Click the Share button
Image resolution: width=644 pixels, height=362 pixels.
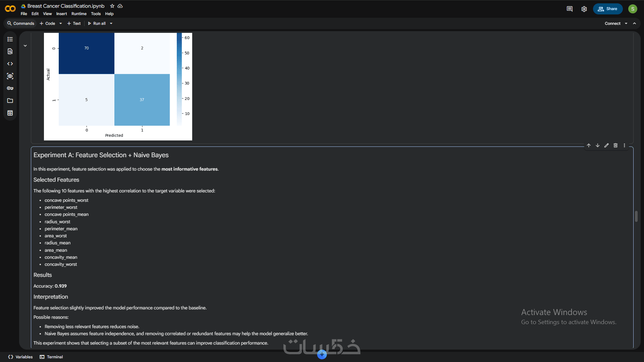coord(607,9)
